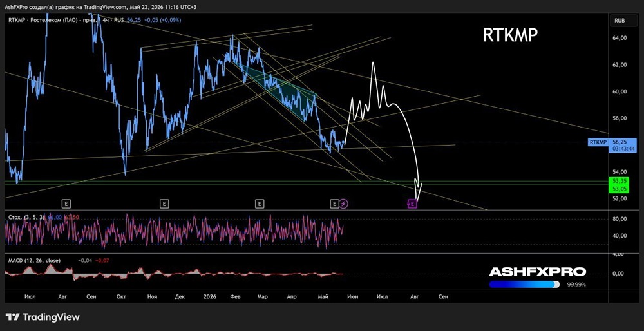Click the 58,00 price axis label
This screenshot has width=644, height=331.
[620, 118]
